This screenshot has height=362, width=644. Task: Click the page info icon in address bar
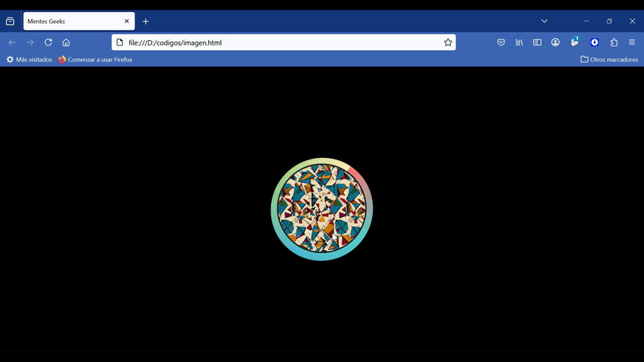click(x=119, y=42)
